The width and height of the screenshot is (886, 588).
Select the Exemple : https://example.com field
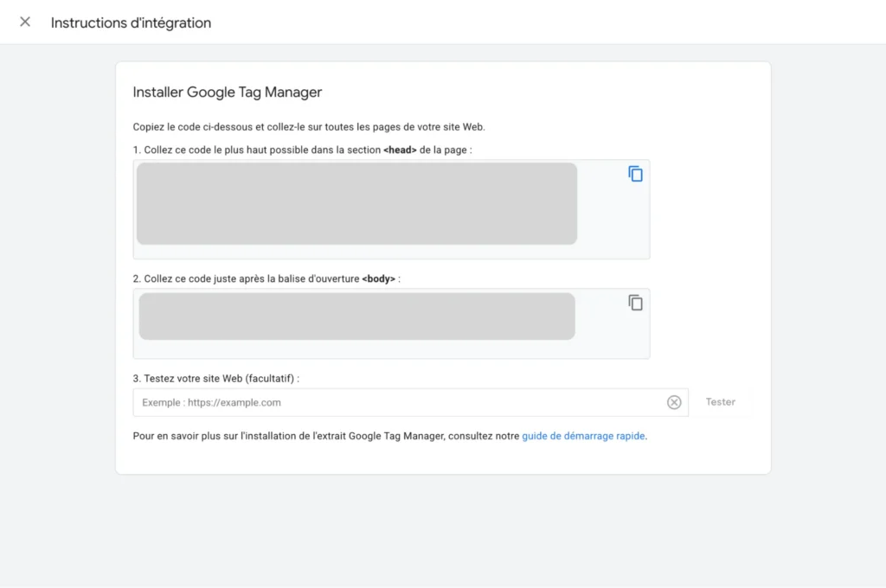click(x=346, y=401)
